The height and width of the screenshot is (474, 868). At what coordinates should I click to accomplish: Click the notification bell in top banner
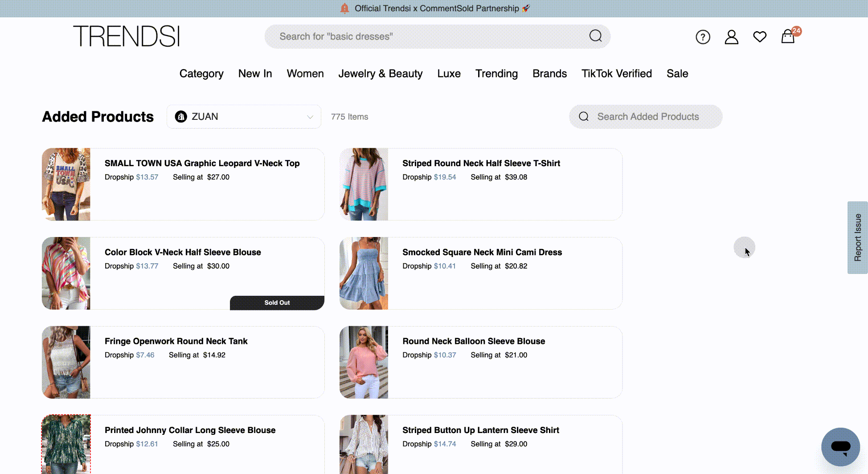(x=344, y=8)
